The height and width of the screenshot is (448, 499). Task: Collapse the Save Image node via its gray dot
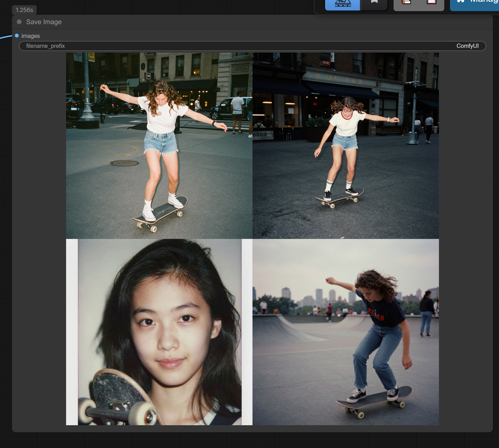coord(19,22)
